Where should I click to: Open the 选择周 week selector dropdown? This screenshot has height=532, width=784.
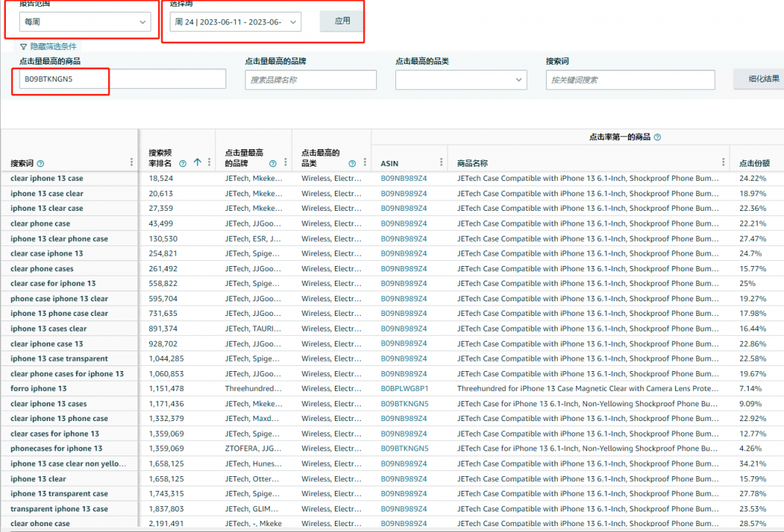point(235,22)
